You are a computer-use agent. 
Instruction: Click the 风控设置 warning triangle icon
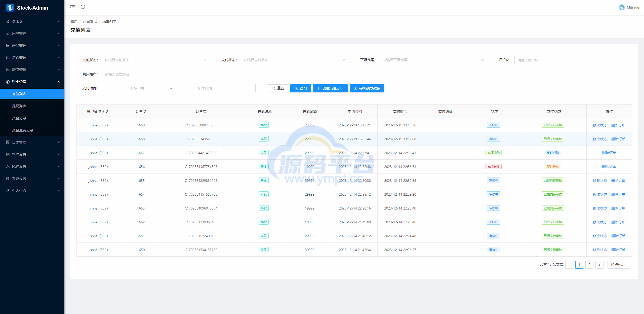(8, 166)
